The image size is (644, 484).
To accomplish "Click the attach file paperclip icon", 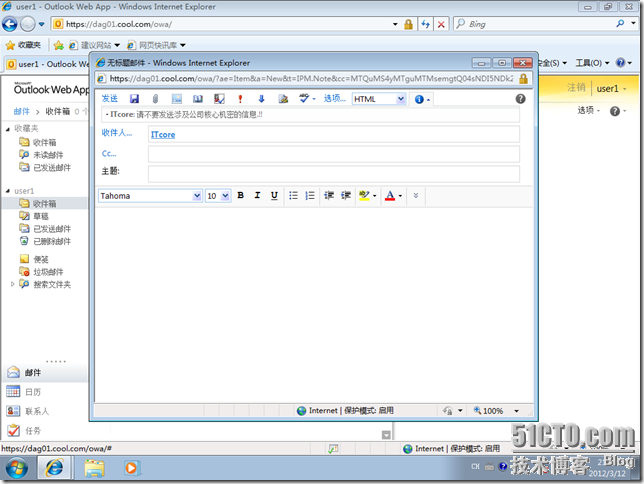I will pos(155,99).
